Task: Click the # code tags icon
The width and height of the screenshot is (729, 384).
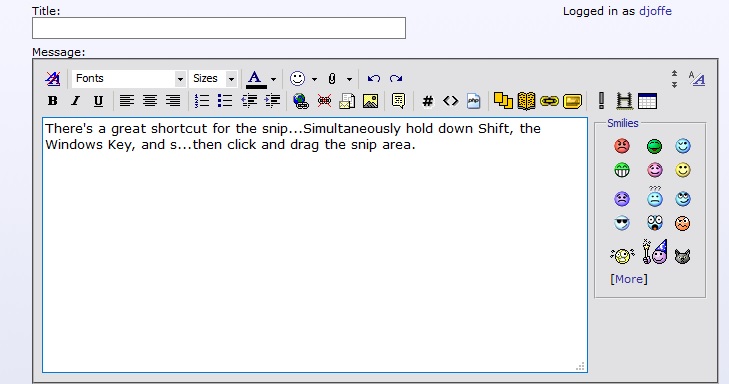Action: pos(427,101)
